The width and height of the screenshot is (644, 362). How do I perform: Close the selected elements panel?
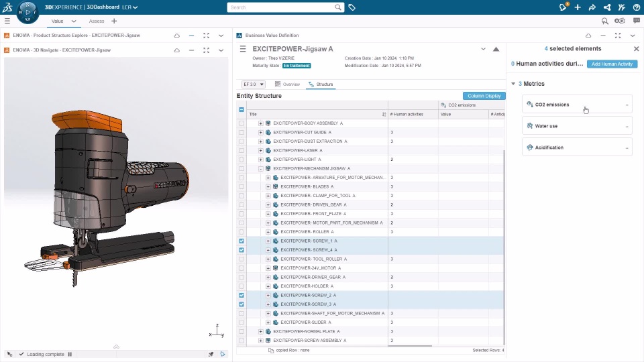pos(636,48)
